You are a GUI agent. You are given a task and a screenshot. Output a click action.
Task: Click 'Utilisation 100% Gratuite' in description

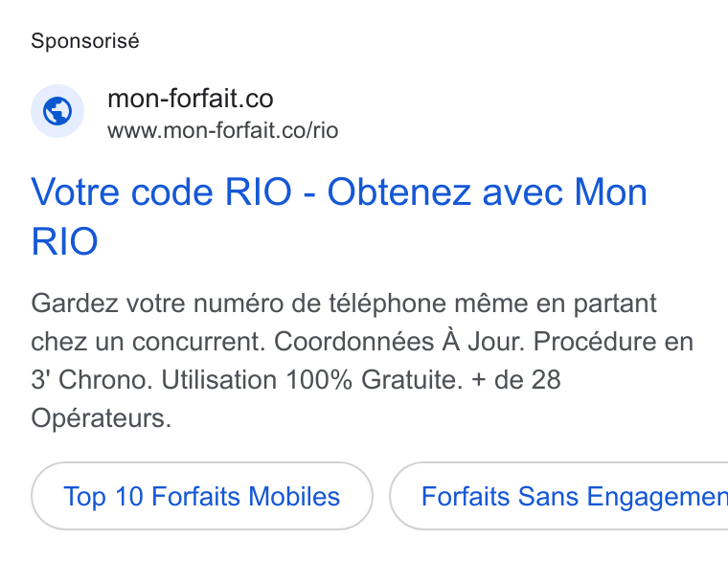click(x=312, y=379)
